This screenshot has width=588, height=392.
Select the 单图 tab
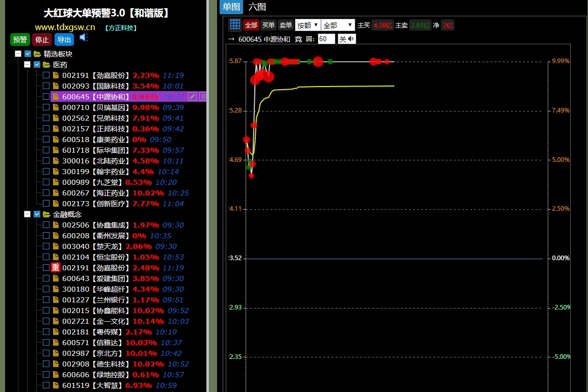point(231,7)
